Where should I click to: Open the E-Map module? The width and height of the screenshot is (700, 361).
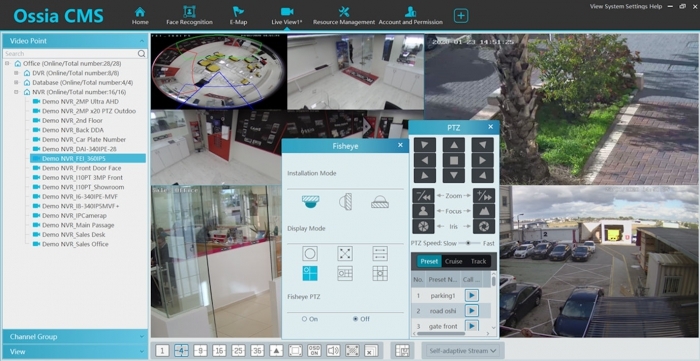click(238, 16)
